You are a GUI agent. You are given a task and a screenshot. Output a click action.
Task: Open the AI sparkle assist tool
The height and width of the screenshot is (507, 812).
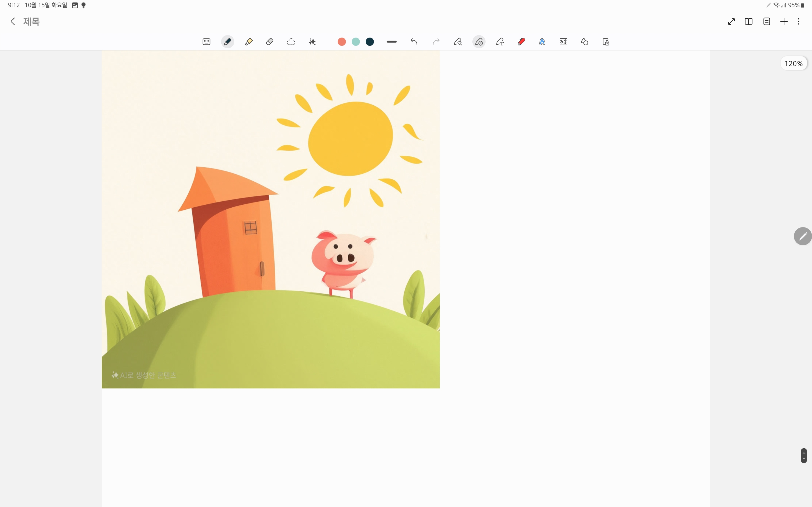[x=312, y=42]
